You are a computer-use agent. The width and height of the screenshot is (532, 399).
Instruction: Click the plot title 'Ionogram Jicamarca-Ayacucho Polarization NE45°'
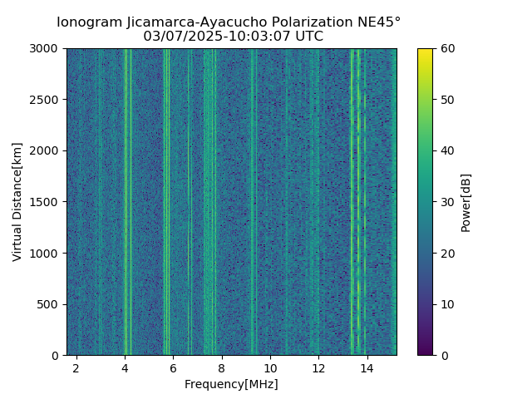(x=229, y=22)
